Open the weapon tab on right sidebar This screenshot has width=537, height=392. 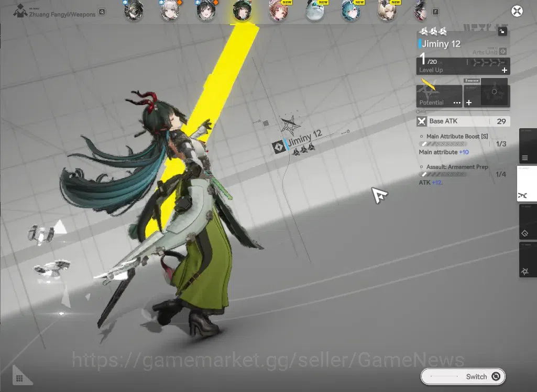point(527,184)
